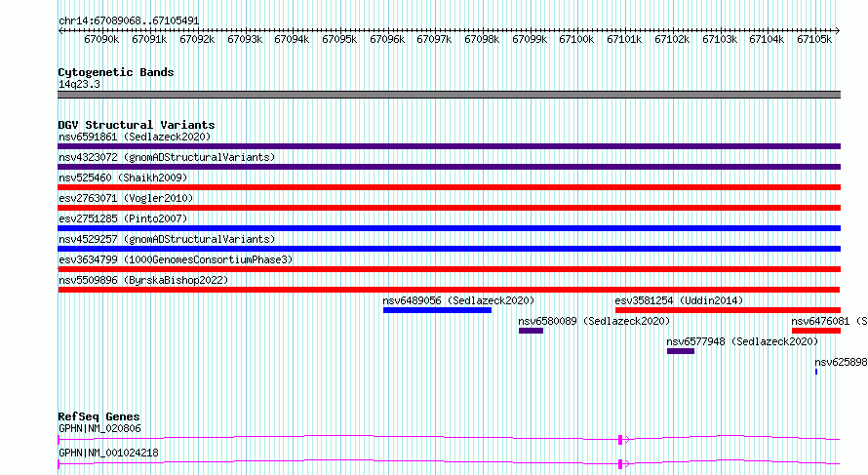Select the red bar under esv2763071

[x=449, y=208]
